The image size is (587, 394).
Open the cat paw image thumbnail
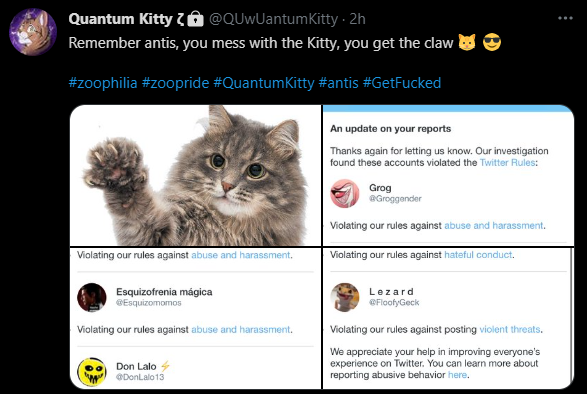pyautogui.click(x=195, y=175)
